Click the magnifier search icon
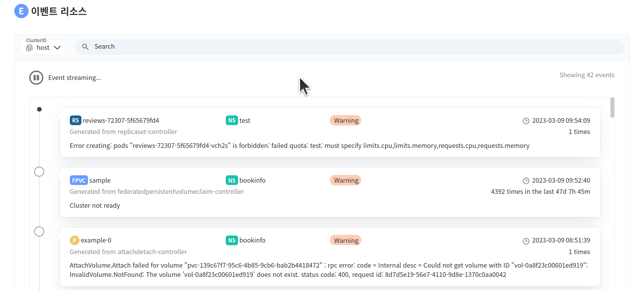The image size is (644, 290). coord(85,47)
